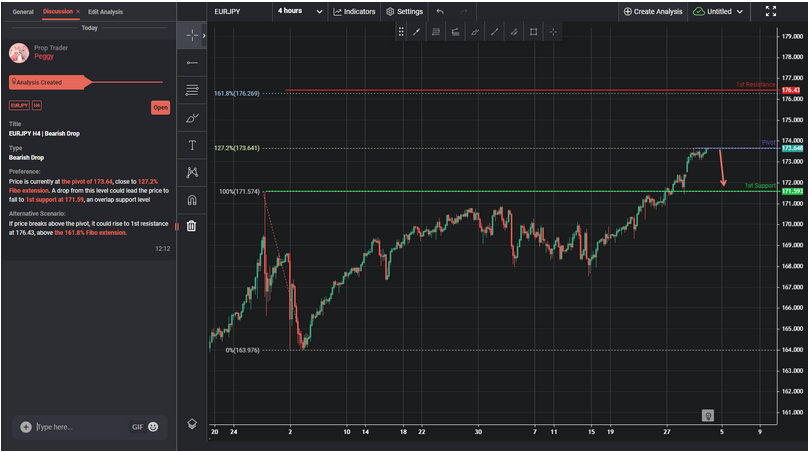Click the 127.2%(173.641) Fib label
The image size is (808, 452).
[237, 148]
